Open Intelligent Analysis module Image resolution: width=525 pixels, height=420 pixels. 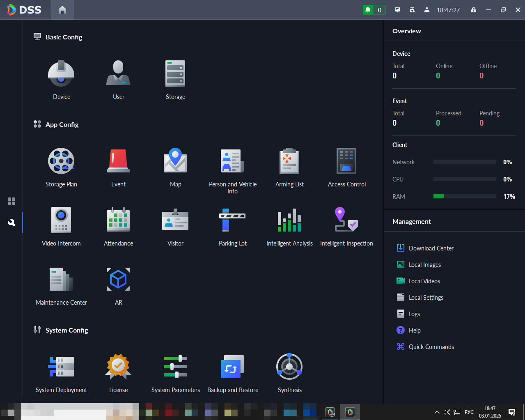pos(289,220)
